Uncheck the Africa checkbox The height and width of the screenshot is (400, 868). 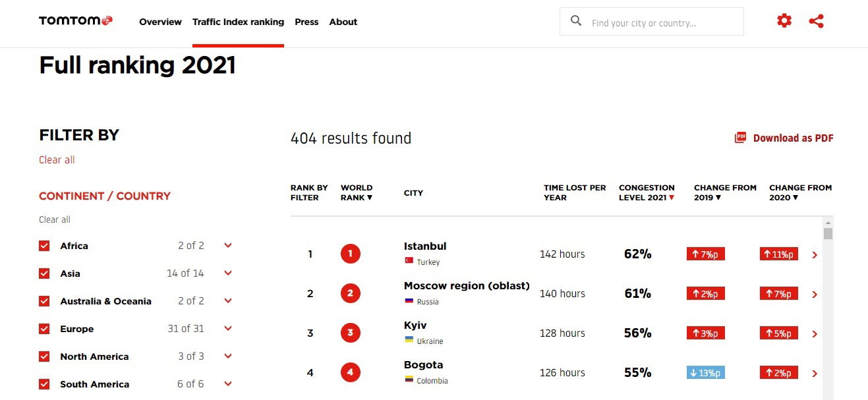(44, 246)
